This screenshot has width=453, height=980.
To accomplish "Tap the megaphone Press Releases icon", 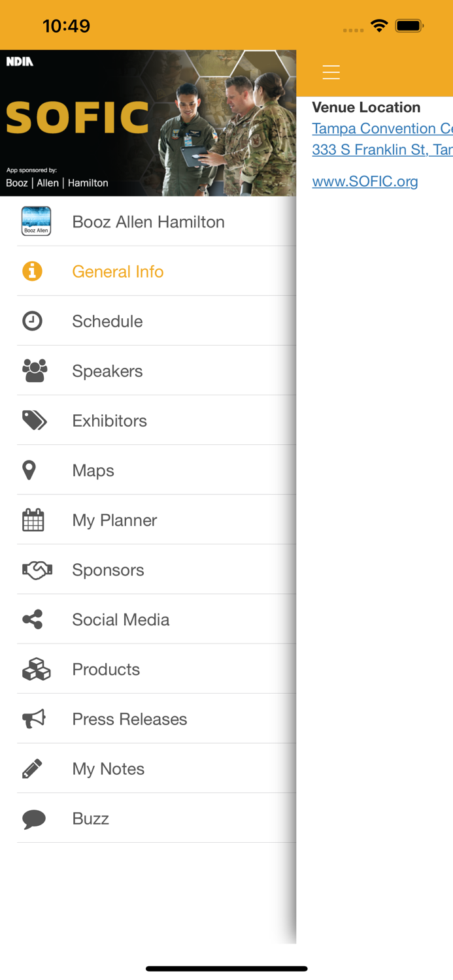I will pyautogui.click(x=34, y=719).
